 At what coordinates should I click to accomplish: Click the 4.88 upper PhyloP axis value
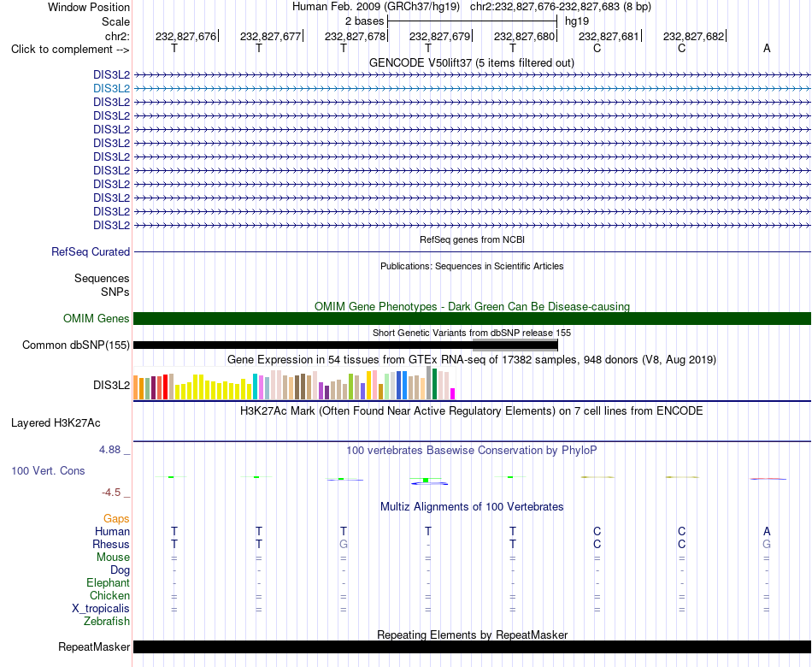pyautogui.click(x=109, y=449)
